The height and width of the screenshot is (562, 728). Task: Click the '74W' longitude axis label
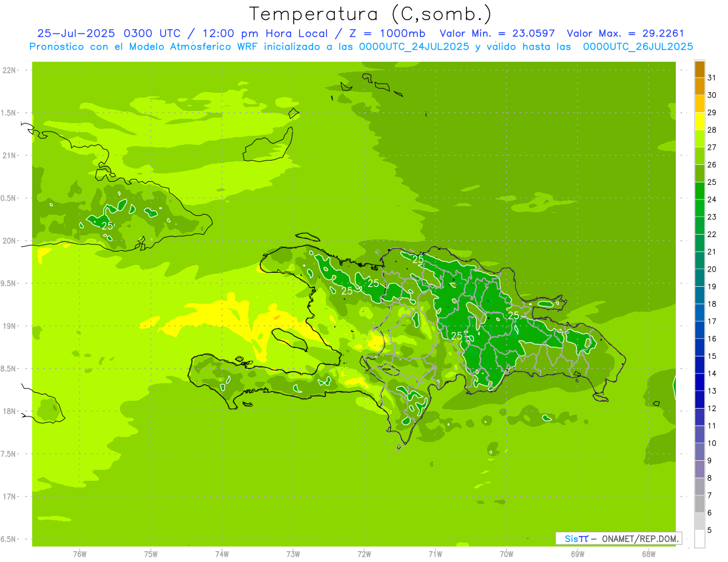pos(221,554)
